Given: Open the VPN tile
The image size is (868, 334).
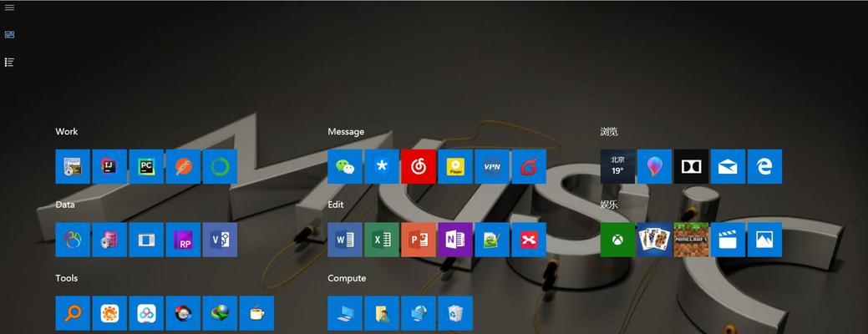Looking at the screenshot, I should pos(492,166).
